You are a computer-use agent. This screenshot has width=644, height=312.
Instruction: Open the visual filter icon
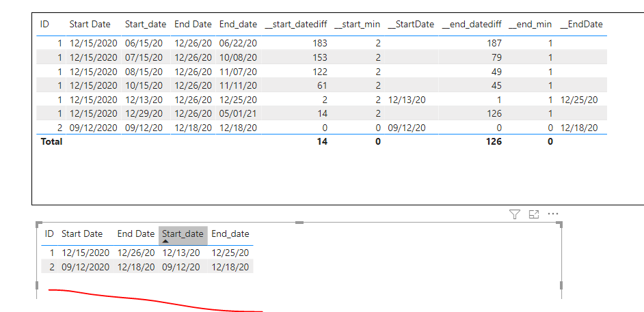(515, 214)
